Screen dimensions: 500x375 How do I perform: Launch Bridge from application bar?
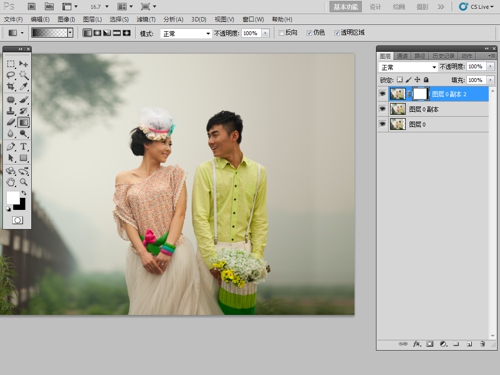[32, 6]
